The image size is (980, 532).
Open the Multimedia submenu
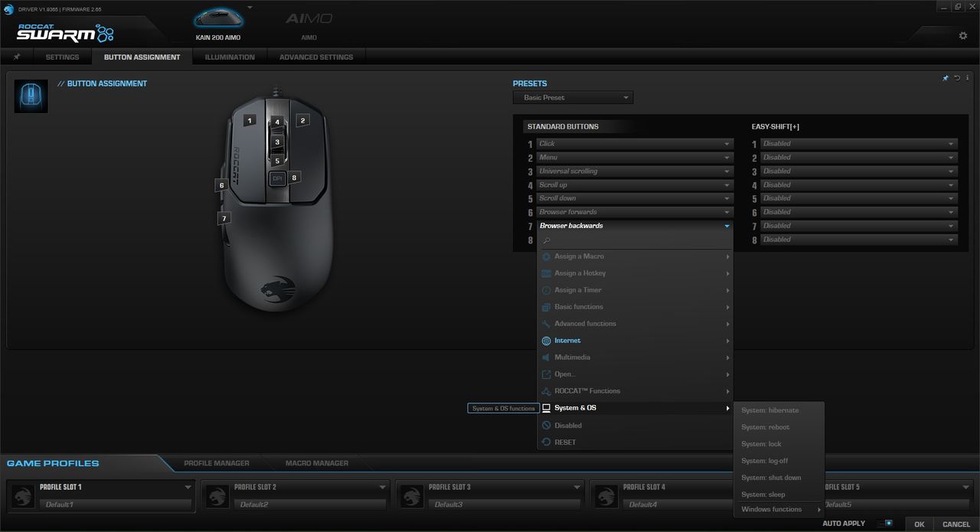click(635, 357)
